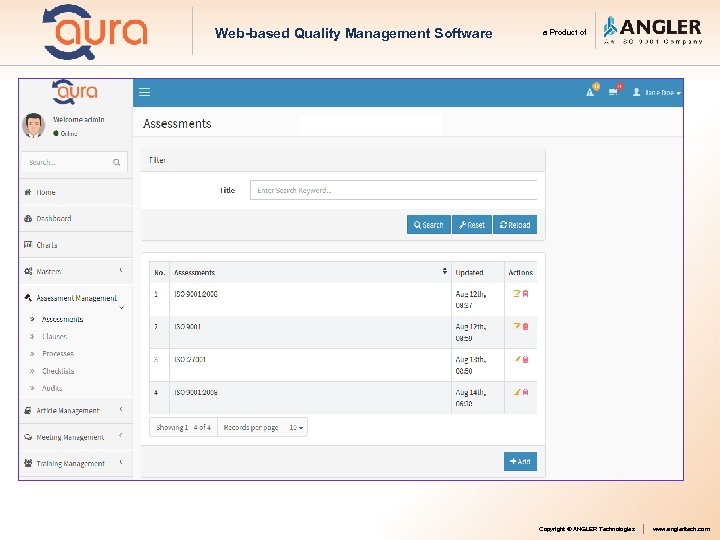Collapse the Assessment Management menu
This screenshot has width=720, height=540.
(76, 298)
